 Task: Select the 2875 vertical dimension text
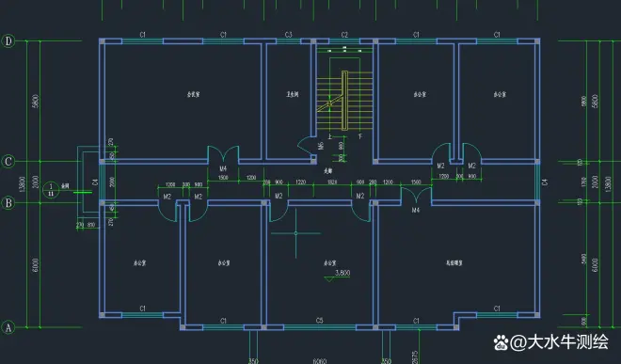tap(415, 356)
